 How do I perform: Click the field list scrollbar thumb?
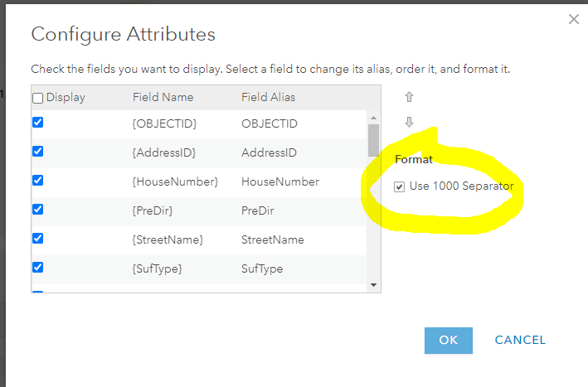(373, 139)
